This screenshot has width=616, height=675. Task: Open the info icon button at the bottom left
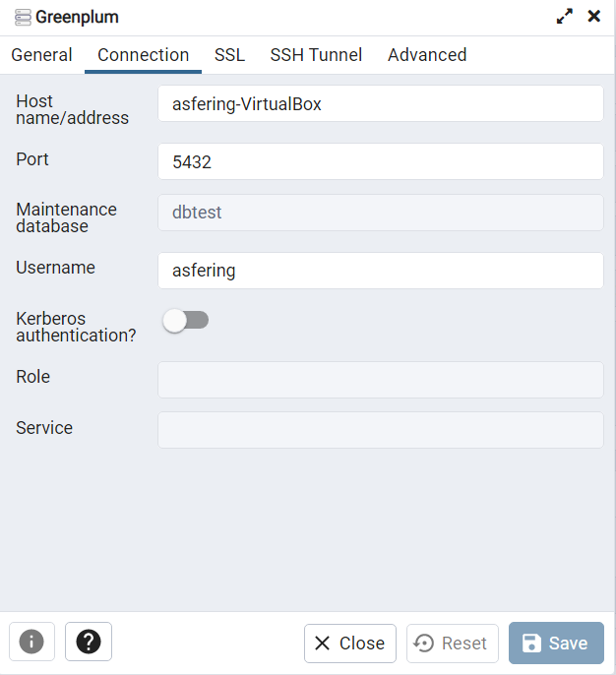[x=31, y=642]
